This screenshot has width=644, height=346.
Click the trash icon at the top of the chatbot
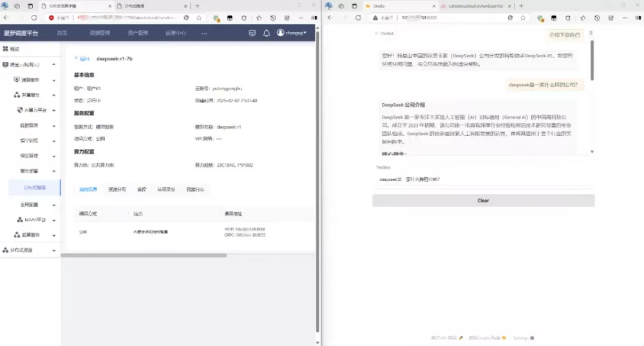coord(591,33)
